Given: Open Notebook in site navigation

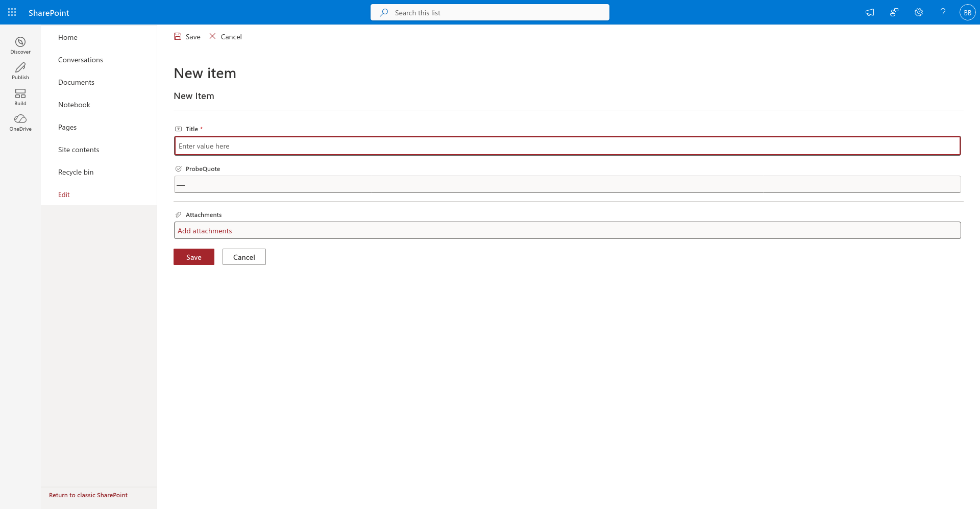Looking at the screenshot, I should click(74, 105).
